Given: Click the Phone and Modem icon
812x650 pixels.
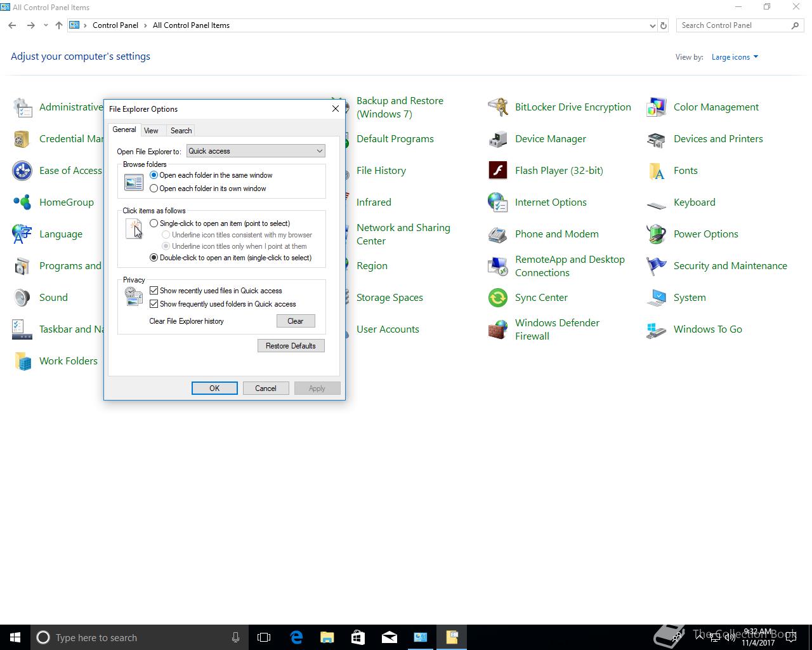Looking at the screenshot, I should click(x=498, y=234).
